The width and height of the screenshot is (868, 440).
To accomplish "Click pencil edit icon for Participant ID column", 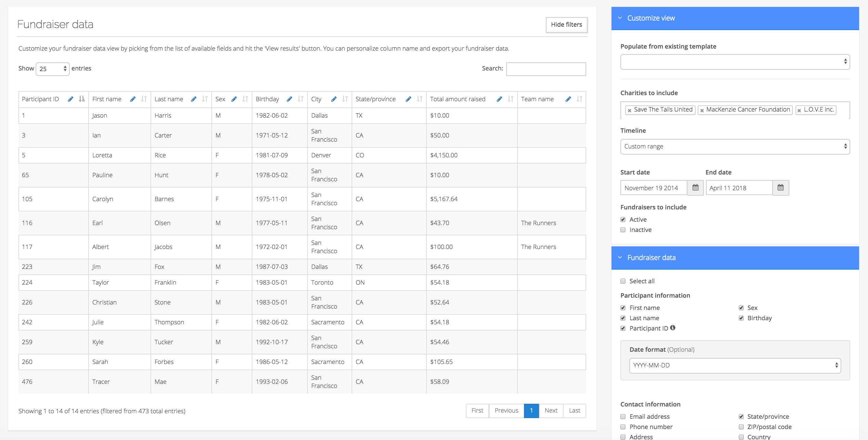I will pos(70,99).
